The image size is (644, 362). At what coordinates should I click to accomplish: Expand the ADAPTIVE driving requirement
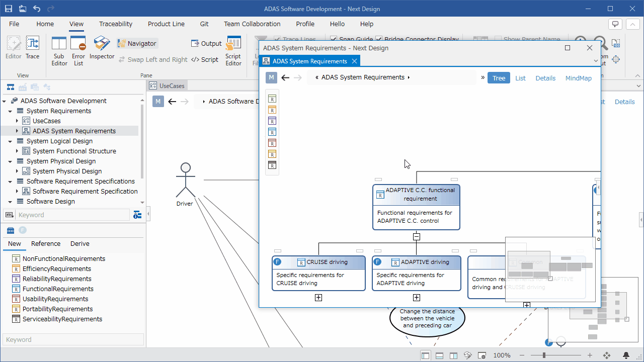417,298
